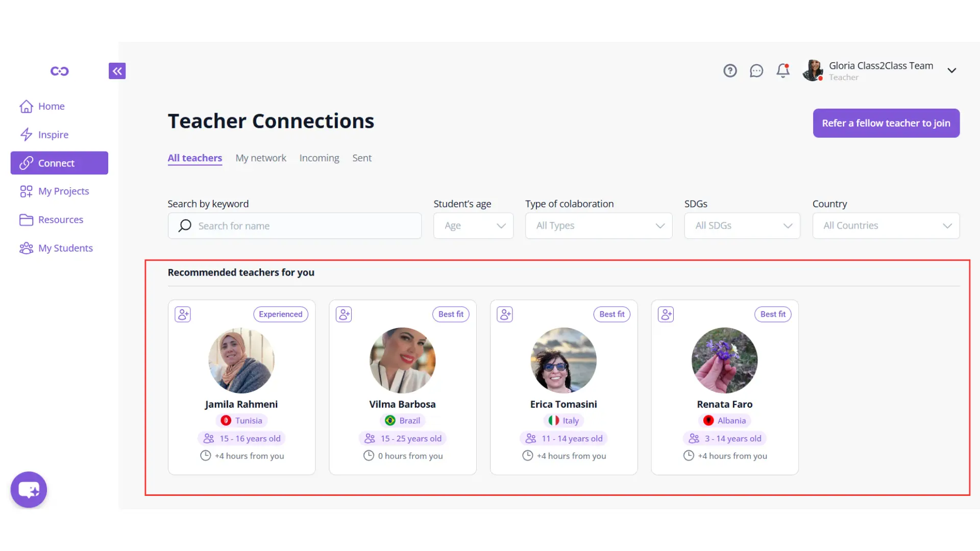Viewport: 980px width, 551px height.
Task: Switch to the Incoming tab
Action: pos(319,158)
